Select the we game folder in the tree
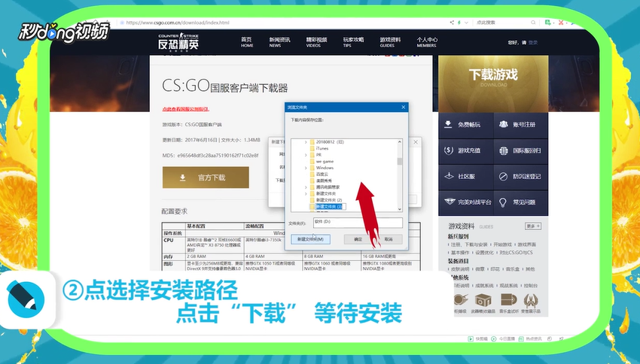Screen dimensions: 640x364 [325, 162]
